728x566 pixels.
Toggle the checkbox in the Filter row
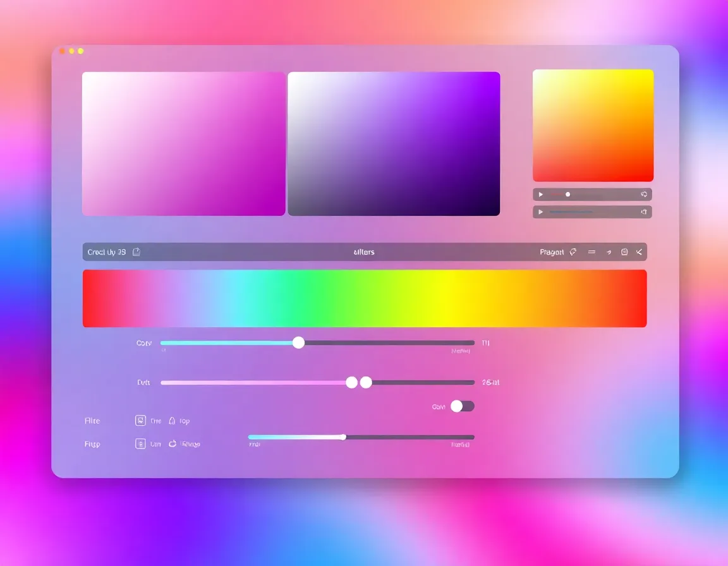[140, 420]
